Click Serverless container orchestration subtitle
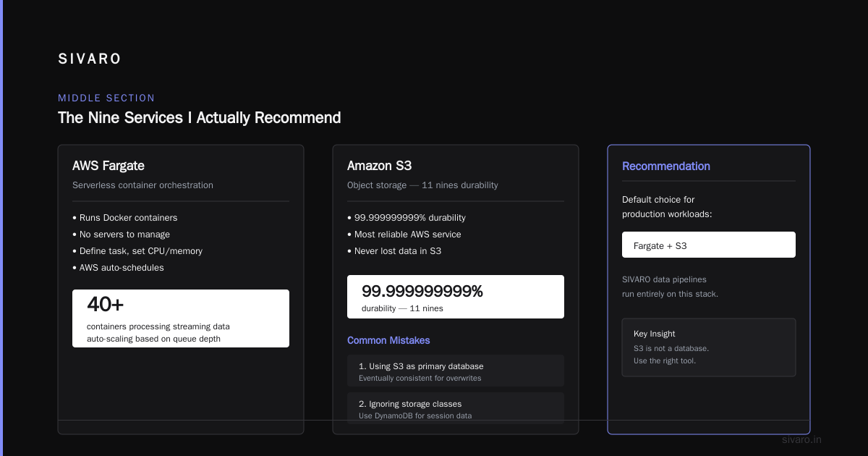The height and width of the screenshot is (456, 868). (142, 185)
